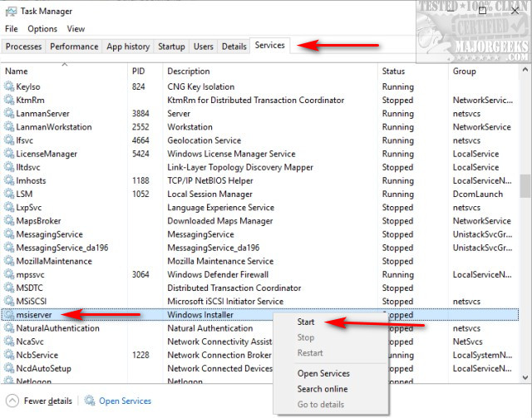The width and height of the screenshot is (532, 418).
Task: Click the gear icon beside KeyIso
Action: (9, 86)
